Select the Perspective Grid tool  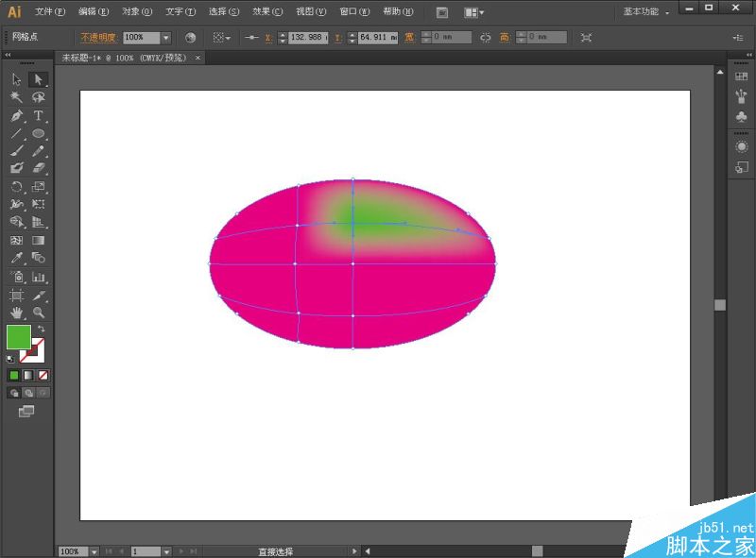pos(38,222)
